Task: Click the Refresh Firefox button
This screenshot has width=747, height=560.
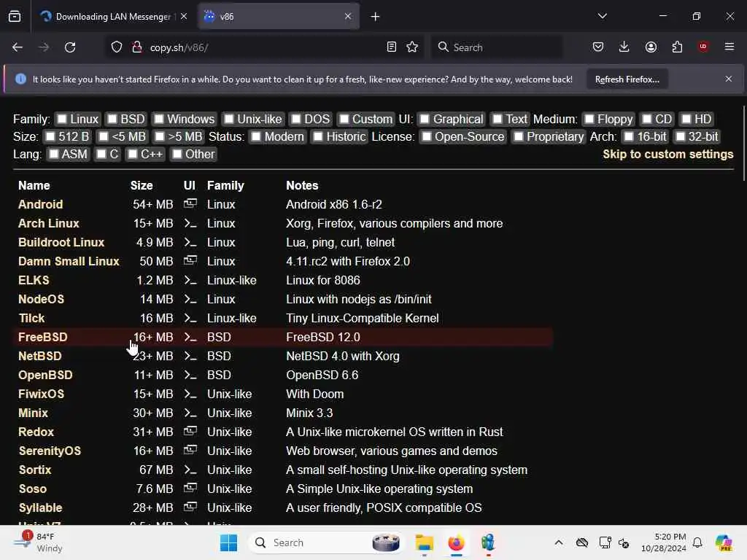Action: [x=627, y=79]
